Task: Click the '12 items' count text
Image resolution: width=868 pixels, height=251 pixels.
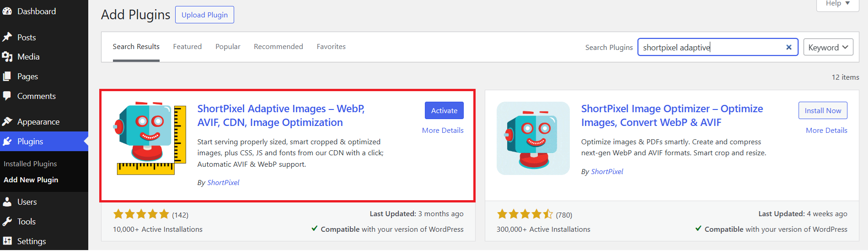Action: (845, 77)
